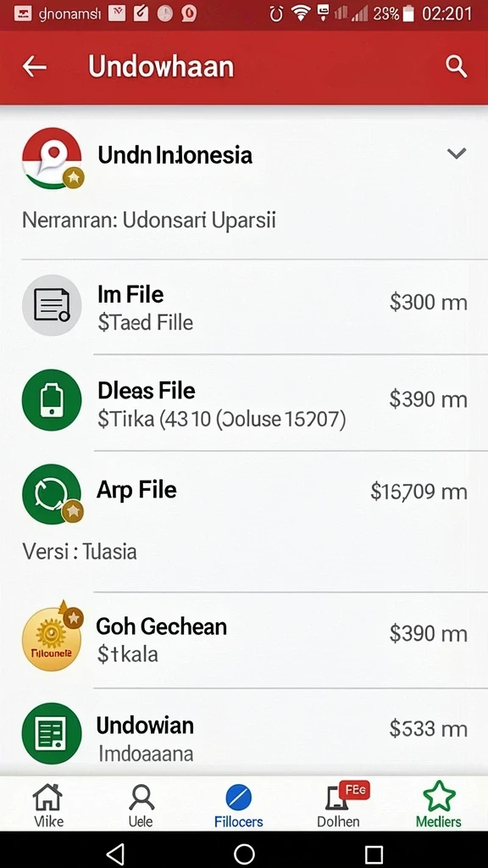
Task: Tap the $533 m price on Undowian
Action: pyautogui.click(x=428, y=729)
